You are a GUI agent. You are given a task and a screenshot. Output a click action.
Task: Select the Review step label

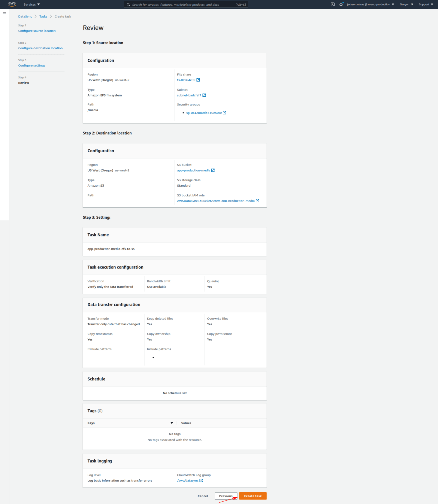[24, 83]
